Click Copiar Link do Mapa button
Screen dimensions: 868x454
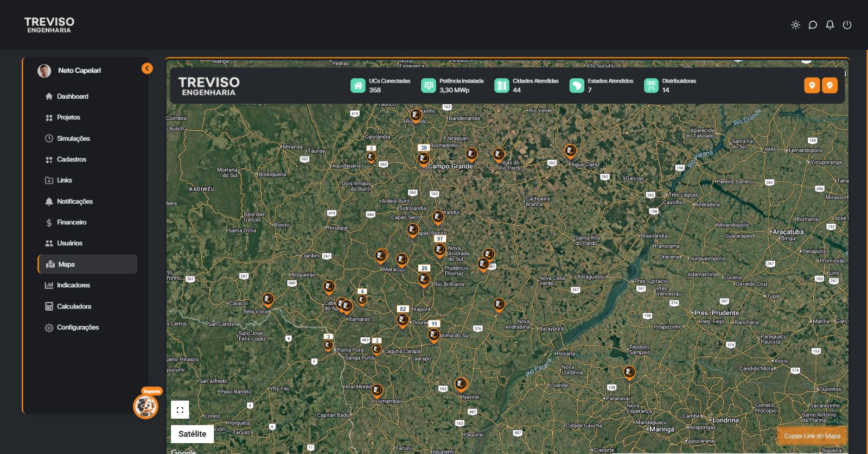(x=812, y=436)
